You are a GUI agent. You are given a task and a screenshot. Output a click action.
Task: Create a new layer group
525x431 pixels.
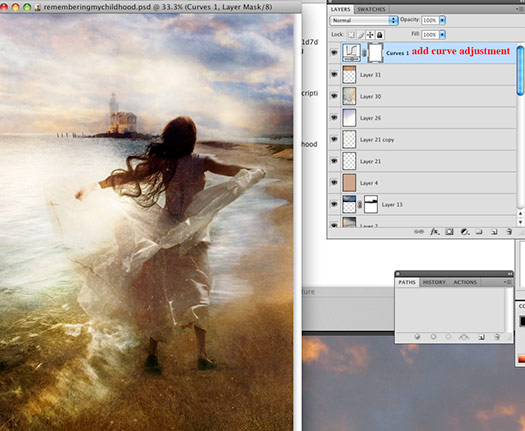click(x=479, y=231)
